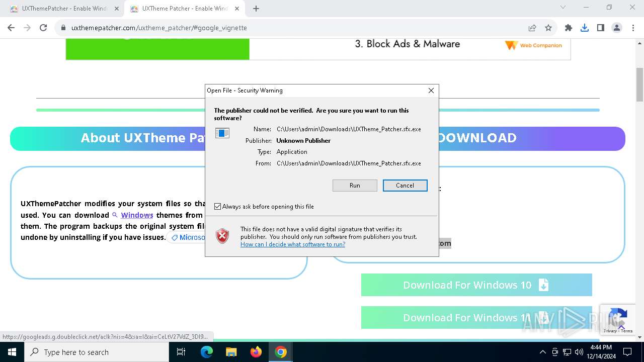Click the page vertical scrollbar thumb

tap(639, 84)
